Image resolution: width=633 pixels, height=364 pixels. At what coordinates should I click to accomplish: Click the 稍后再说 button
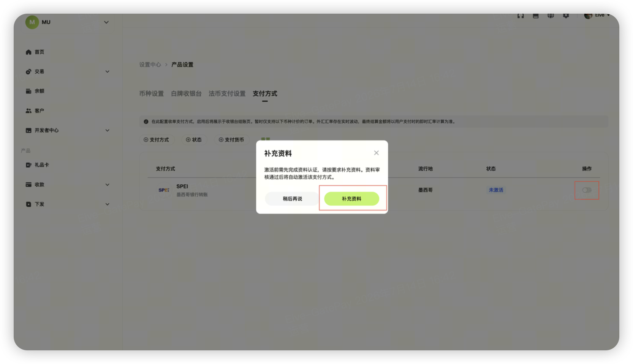(x=292, y=199)
